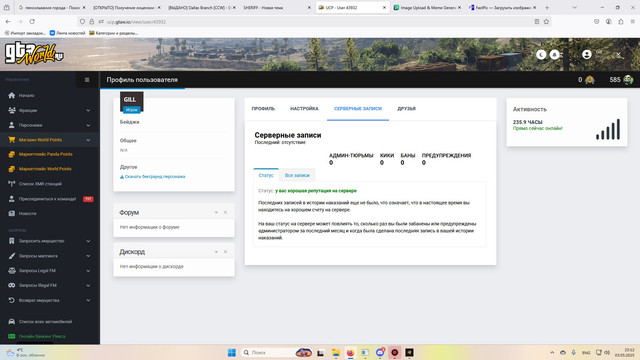
Task: Open site information padlock icon
Action: (x=91, y=22)
